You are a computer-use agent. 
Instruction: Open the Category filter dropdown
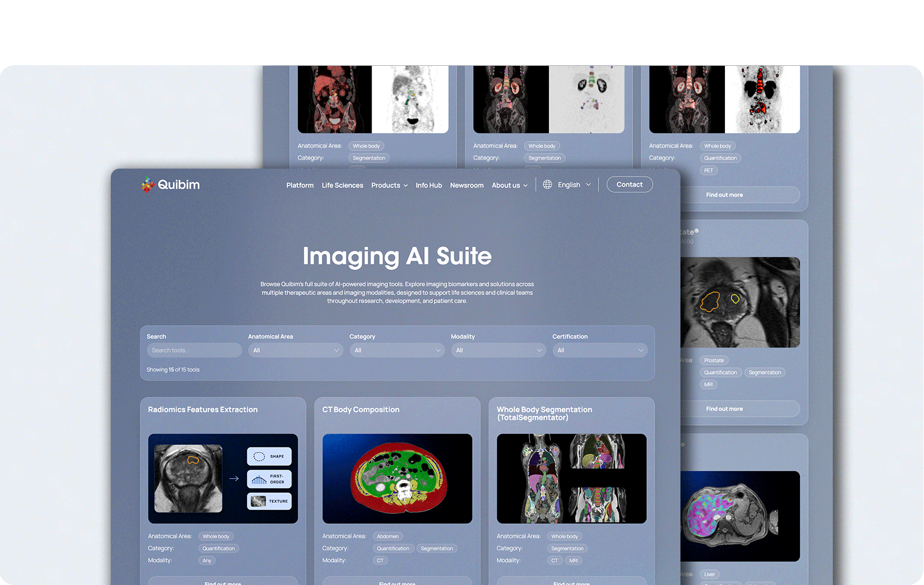[x=397, y=350]
